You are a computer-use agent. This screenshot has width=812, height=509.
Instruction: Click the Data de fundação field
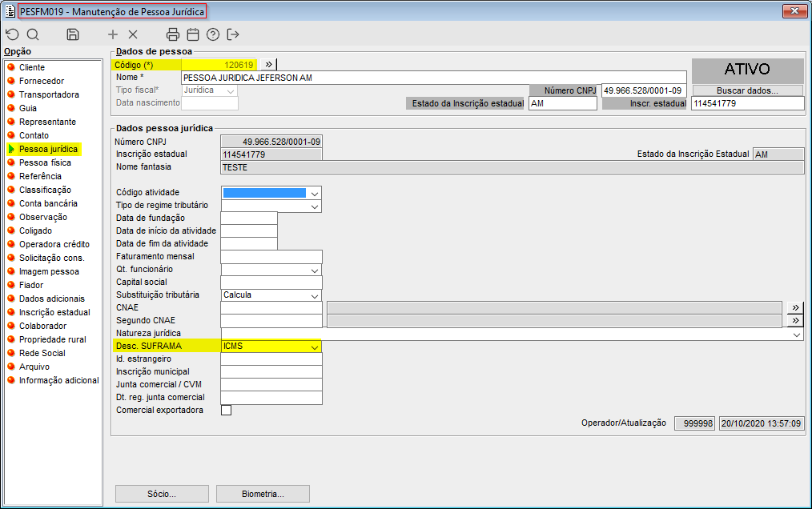coord(248,218)
